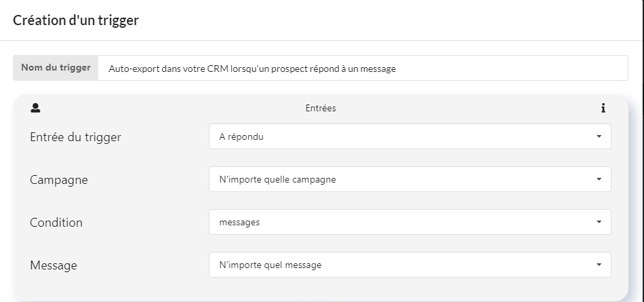Click the info icon in Entrées header
This screenshot has height=302, width=644.
pos(603,108)
